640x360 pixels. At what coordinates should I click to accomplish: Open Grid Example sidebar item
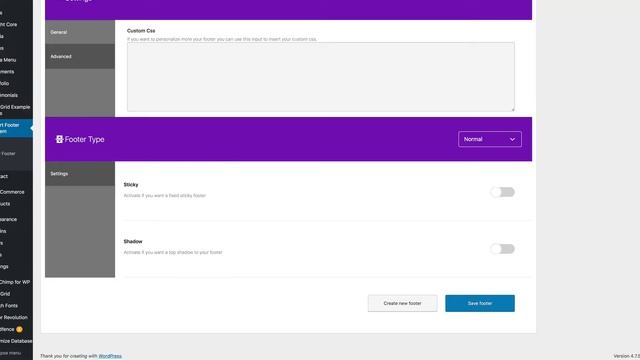pyautogui.click(x=16, y=110)
